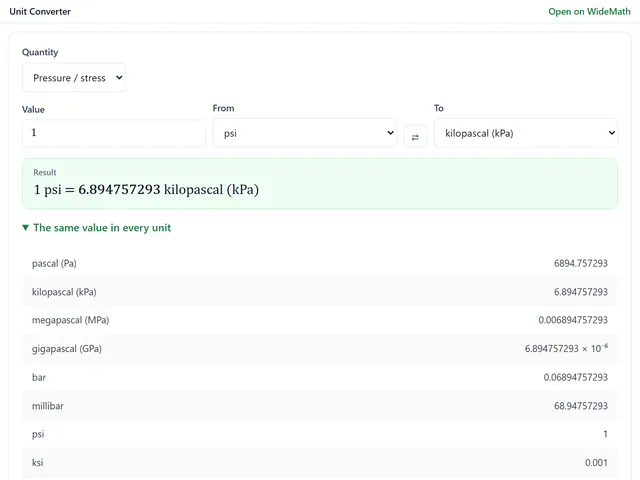Select the psi row in the table
This screenshot has height=480, width=640.
pyautogui.click(x=320, y=434)
